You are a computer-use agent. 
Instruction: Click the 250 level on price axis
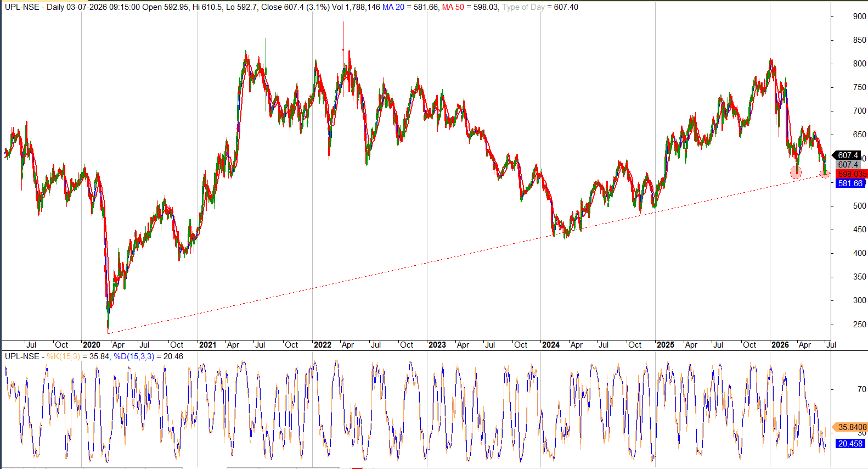[859, 325]
